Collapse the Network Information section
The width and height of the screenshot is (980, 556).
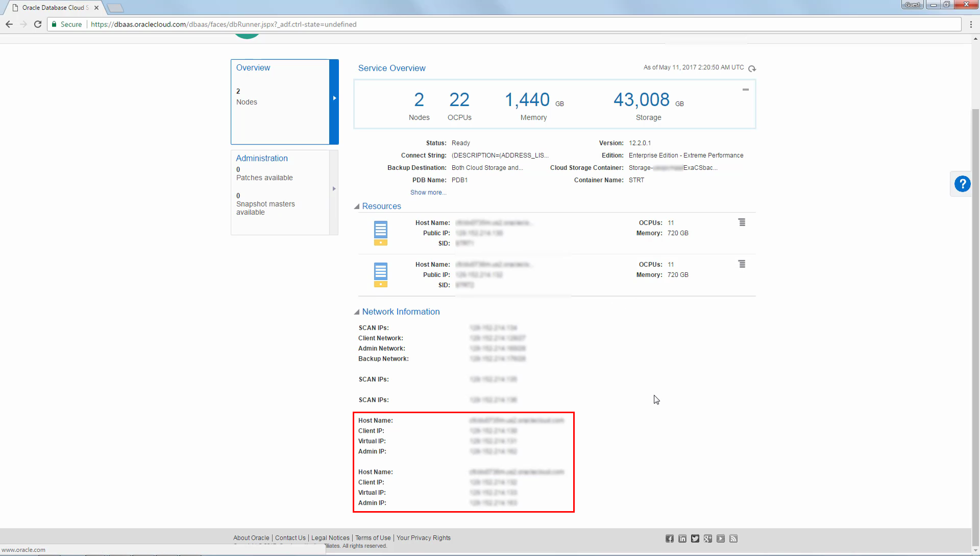[x=357, y=312]
